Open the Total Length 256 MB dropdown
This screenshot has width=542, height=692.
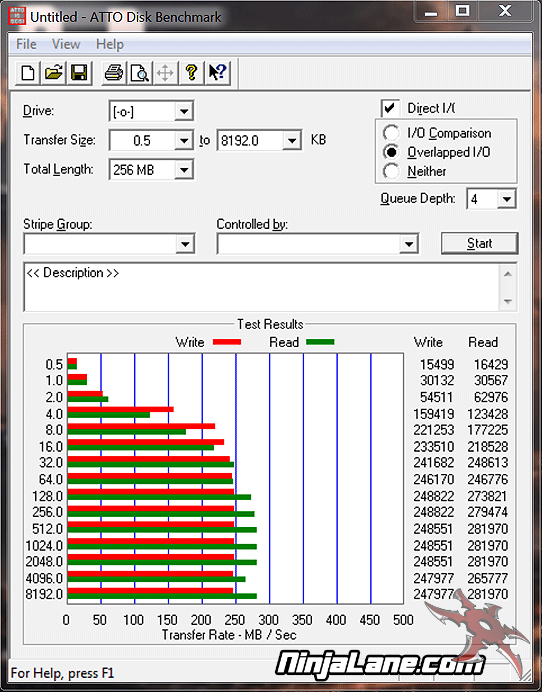point(184,169)
